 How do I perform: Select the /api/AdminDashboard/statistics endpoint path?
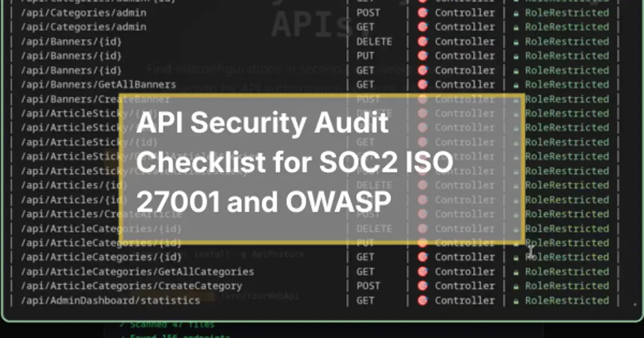coord(111,300)
